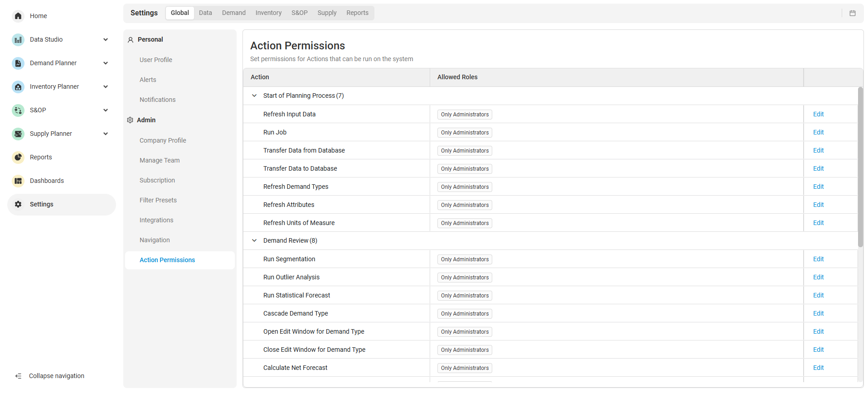Open the calendar icon at top right
This screenshot has width=868, height=393.
point(852,13)
